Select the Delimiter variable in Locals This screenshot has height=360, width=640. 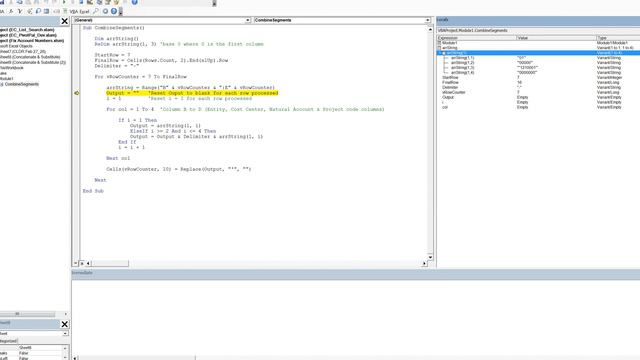point(450,87)
